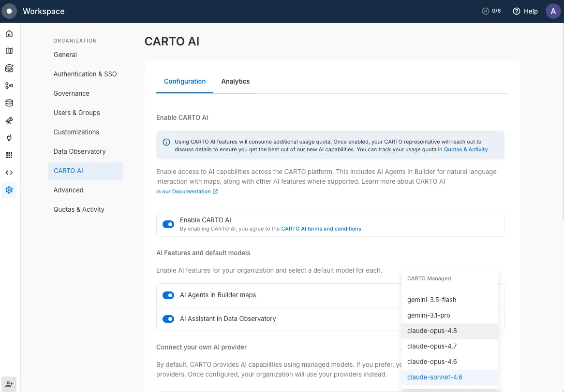Click the 'AI Features and default models' heading

click(203, 253)
